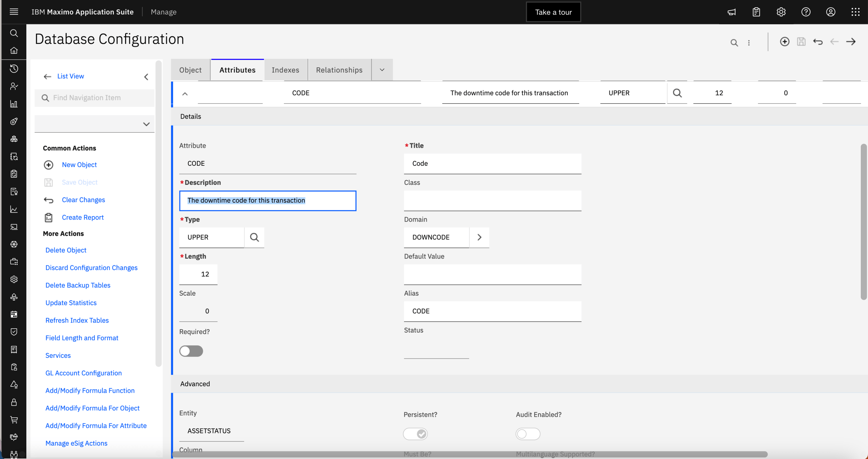Click the magnifier next to the Type field
This screenshot has width=868, height=459.
coord(254,237)
